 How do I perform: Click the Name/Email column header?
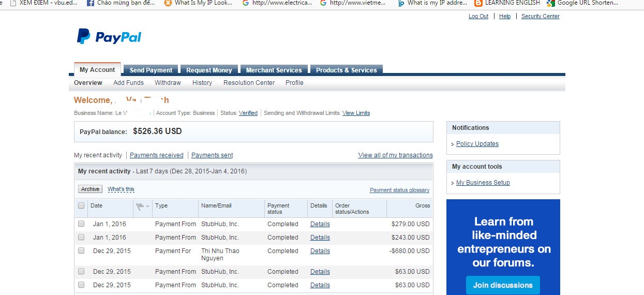point(216,205)
